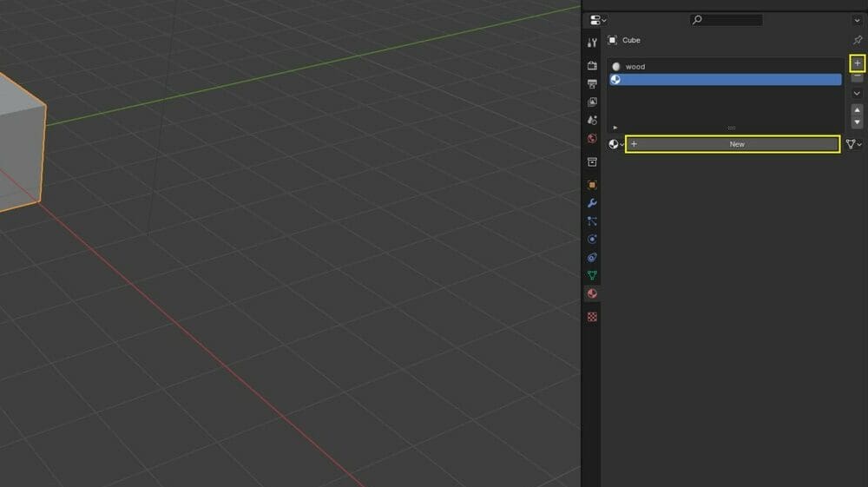
Task: Open the Output properties tab
Action: pos(592,83)
